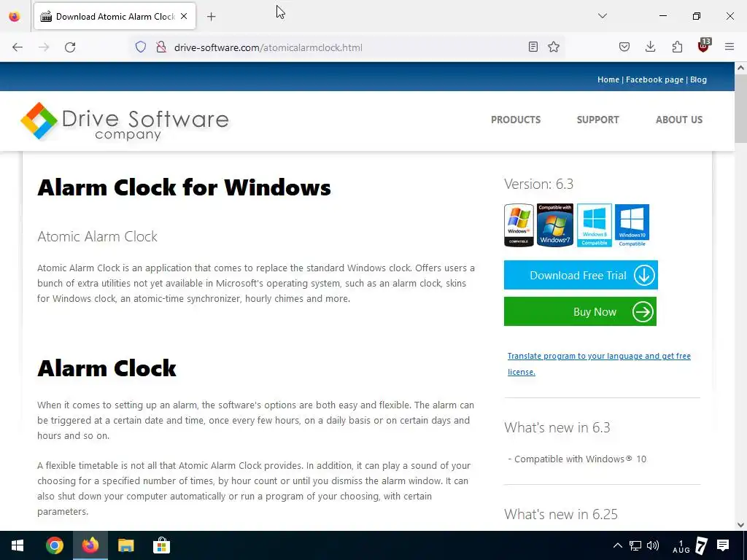The height and width of the screenshot is (560, 747).
Task: Bookmark this page with the star icon
Action: (x=554, y=47)
